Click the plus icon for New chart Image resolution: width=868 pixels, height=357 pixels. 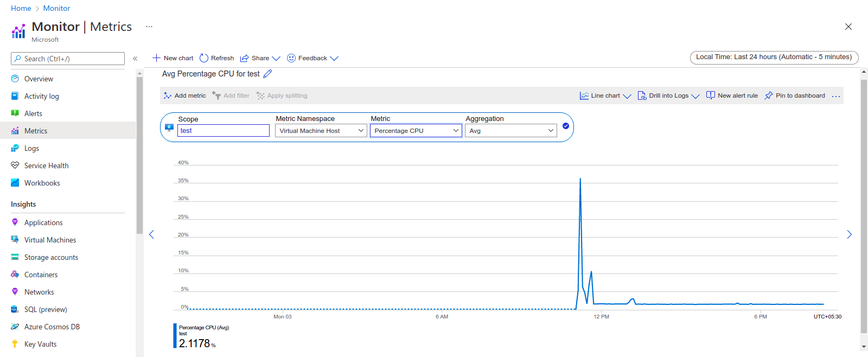(156, 58)
